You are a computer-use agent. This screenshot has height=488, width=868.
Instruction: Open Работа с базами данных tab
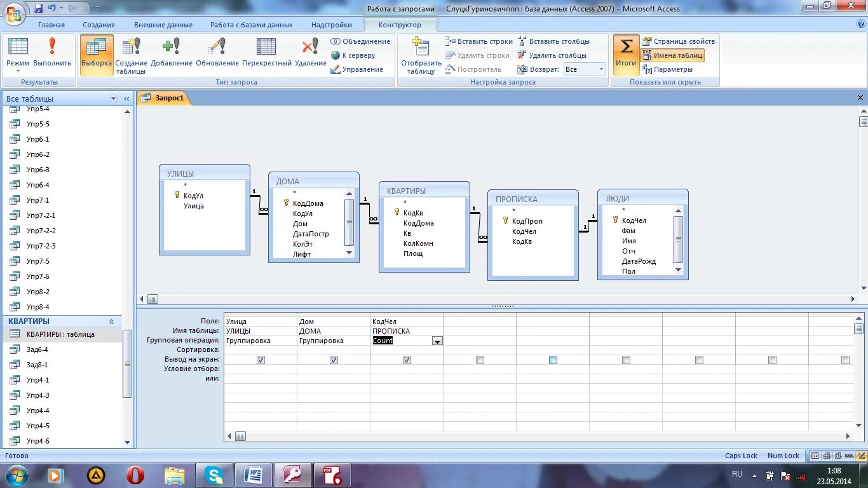pos(252,25)
